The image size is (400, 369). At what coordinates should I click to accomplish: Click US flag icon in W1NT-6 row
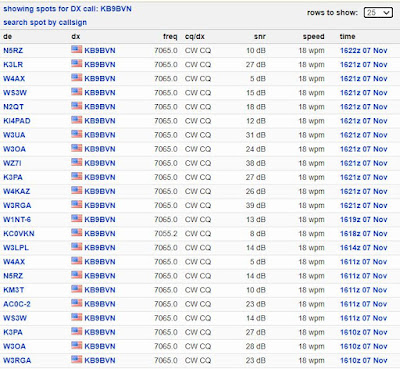point(76,219)
